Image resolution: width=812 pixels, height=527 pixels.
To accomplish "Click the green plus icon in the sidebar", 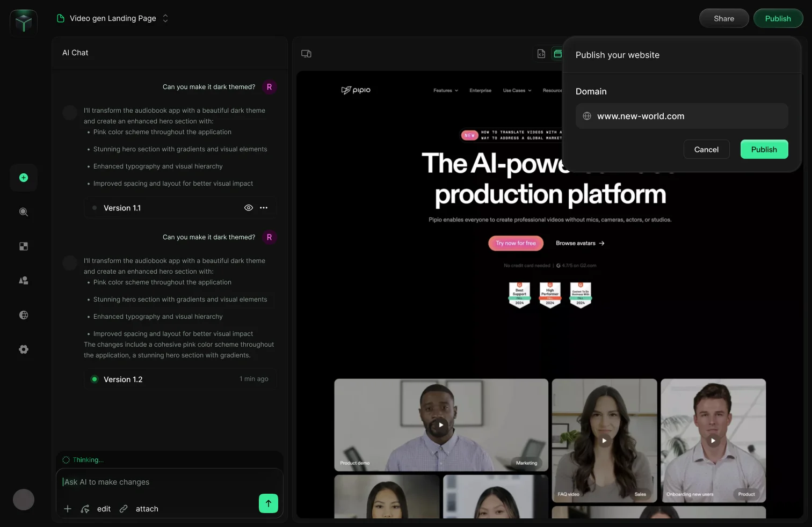I will pyautogui.click(x=24, y=178).
